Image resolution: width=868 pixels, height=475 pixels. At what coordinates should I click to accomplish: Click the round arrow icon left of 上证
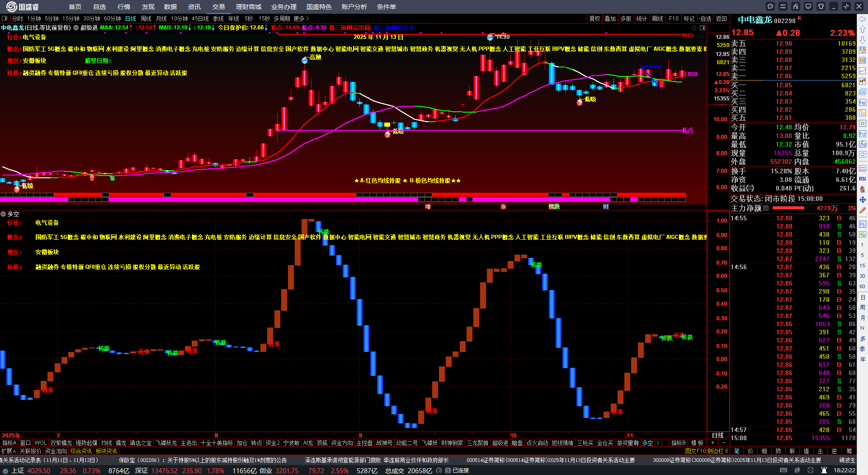coord(5,470)
